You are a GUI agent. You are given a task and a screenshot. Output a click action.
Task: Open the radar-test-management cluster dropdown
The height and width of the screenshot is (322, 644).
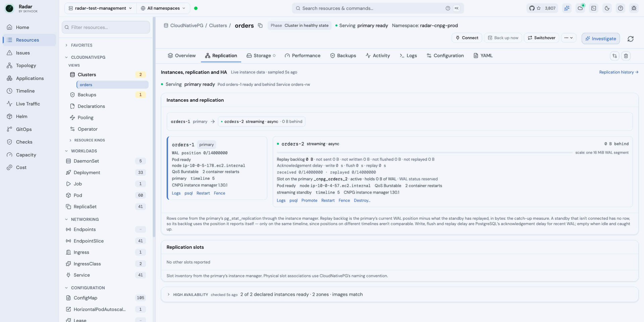tap(100, 8)
